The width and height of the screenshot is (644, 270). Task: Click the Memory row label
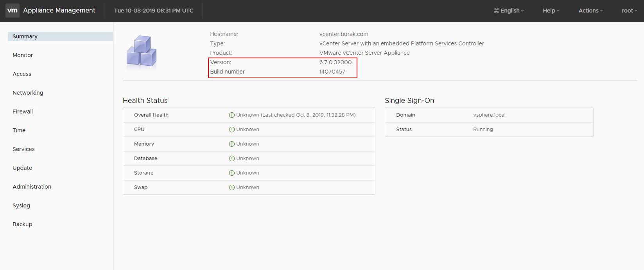coord(144,144)
